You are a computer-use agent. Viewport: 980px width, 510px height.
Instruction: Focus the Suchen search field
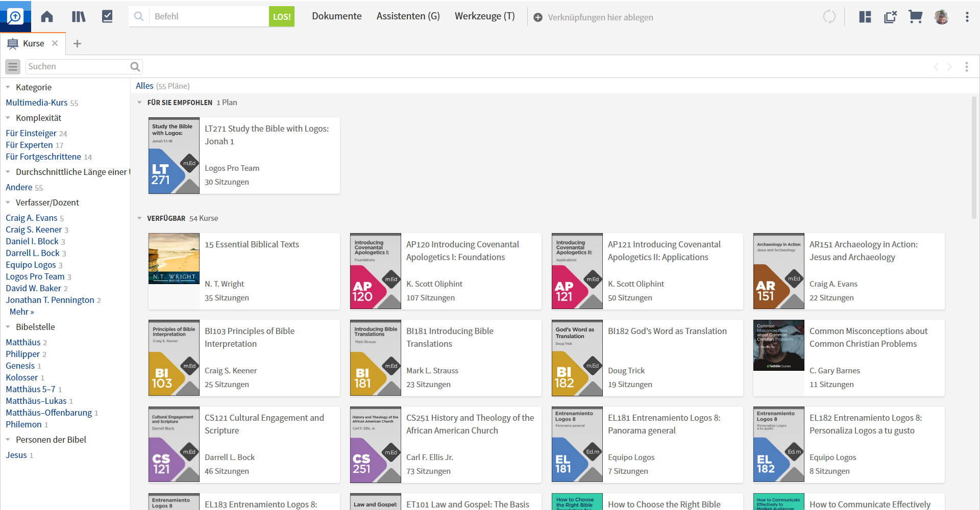coord(77,66)
